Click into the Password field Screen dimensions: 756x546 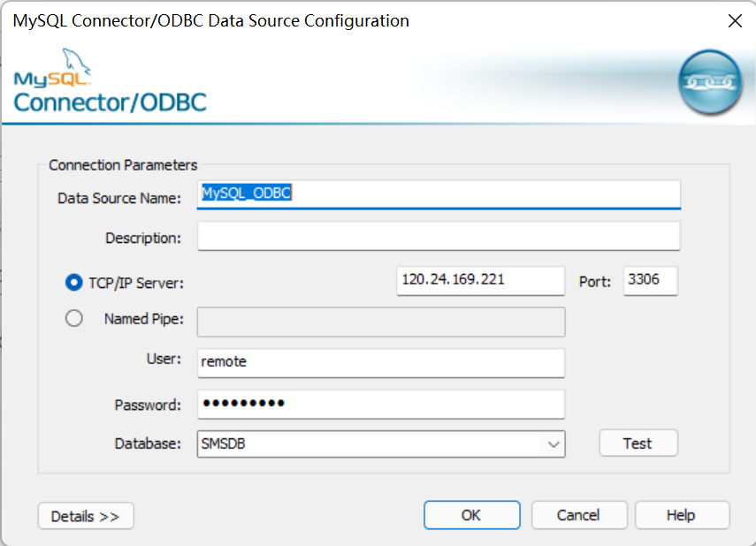381,404
